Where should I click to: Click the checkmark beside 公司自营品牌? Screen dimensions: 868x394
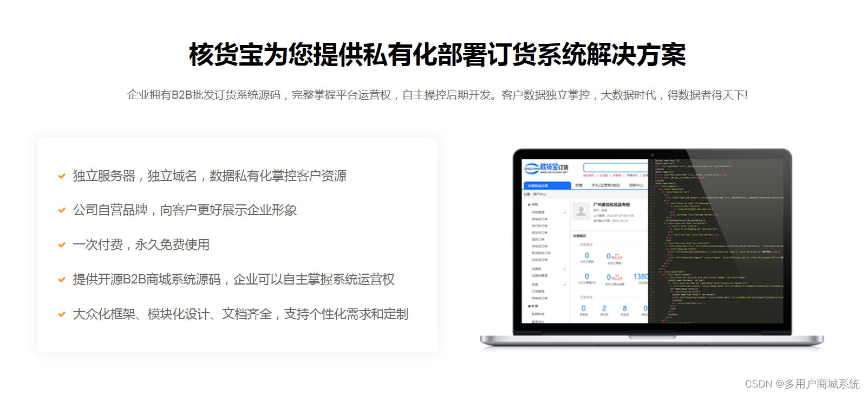62,210
